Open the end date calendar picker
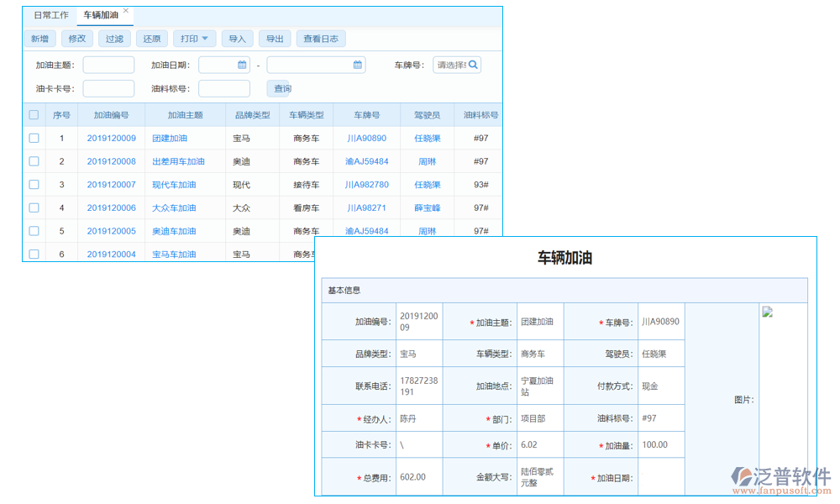 [x=357, y=64]
